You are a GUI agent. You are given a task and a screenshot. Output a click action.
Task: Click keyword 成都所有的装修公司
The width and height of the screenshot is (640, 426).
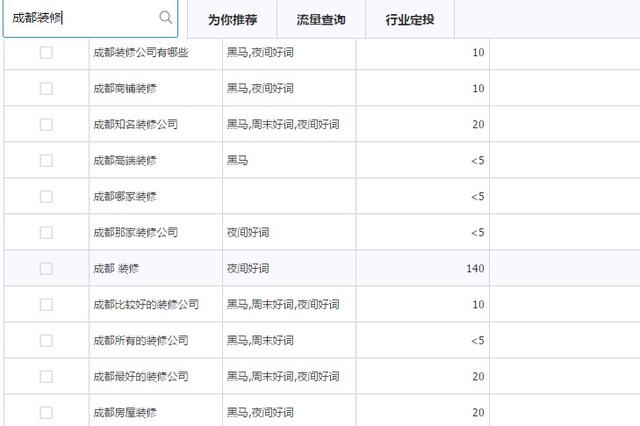click(x=141, y=340)
